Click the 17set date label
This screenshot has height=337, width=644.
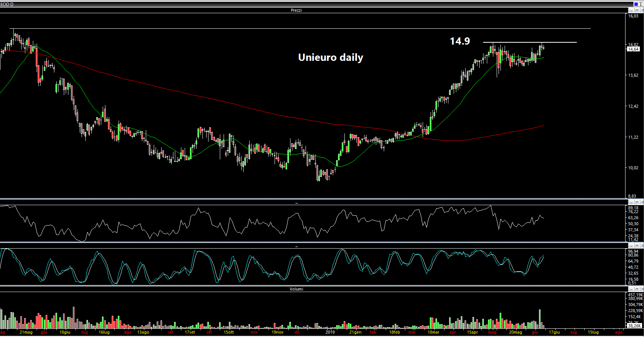pos(190,332)
